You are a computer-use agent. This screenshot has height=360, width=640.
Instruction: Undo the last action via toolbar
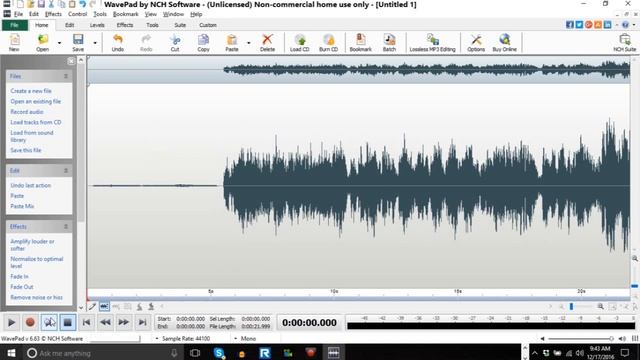(x=118, y=42)
